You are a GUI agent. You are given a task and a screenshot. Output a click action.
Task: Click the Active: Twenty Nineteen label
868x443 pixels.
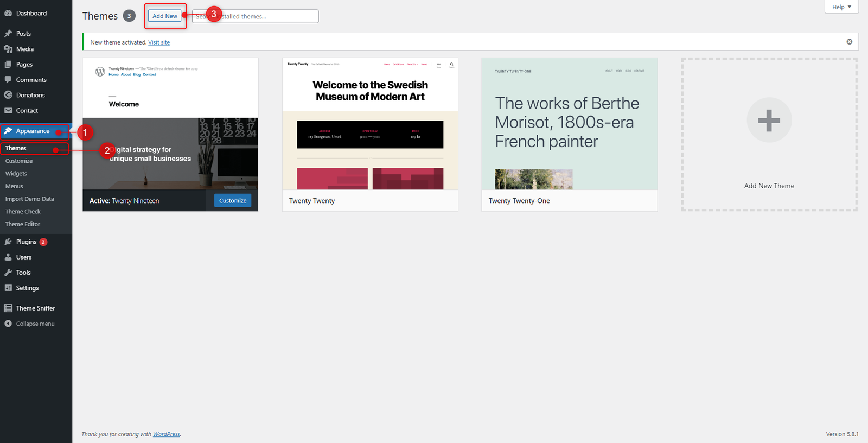coord(124,201)
